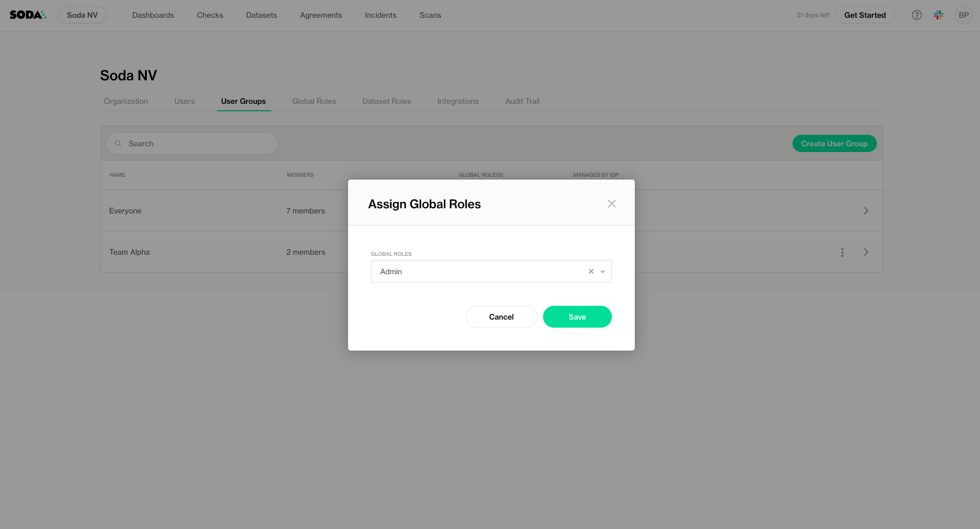Click the Get Started button

(864, 15)
